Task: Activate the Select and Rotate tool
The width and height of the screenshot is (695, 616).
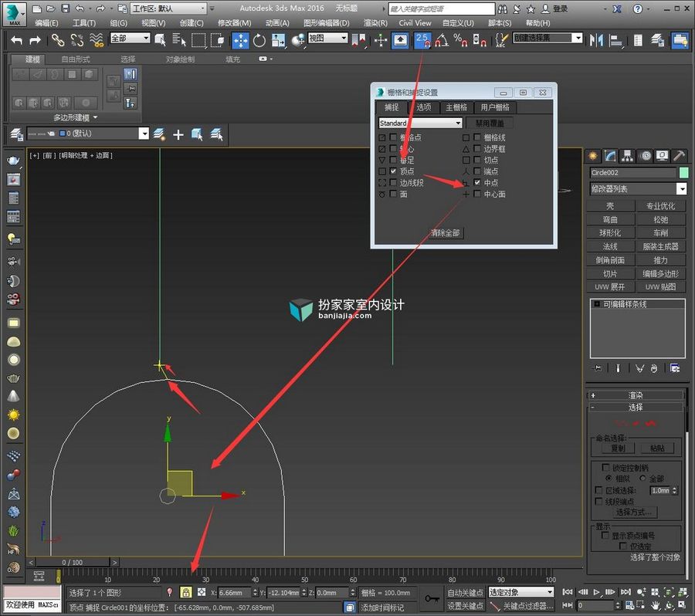Action: pyautogui.click(x=259, y=41)
